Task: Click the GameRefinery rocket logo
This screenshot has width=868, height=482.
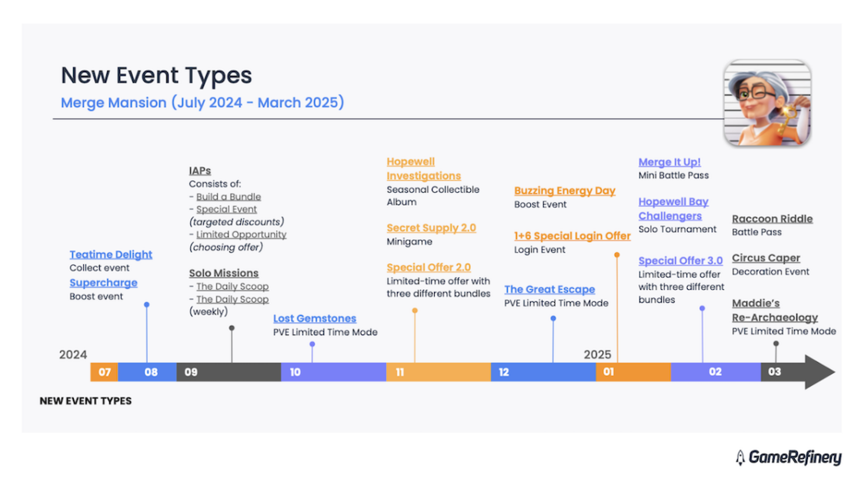Action: (739, 457)
